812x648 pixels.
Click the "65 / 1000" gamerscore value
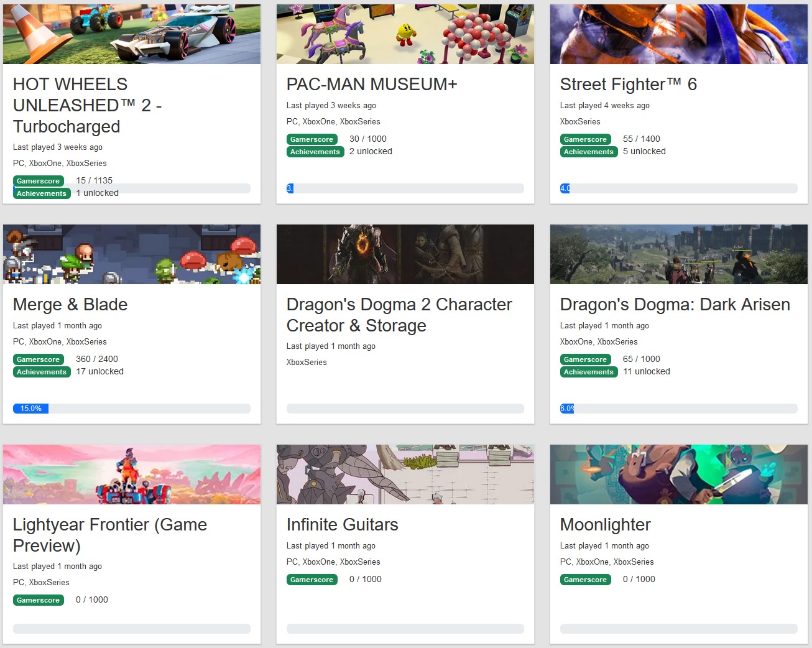tap(642, 359)
